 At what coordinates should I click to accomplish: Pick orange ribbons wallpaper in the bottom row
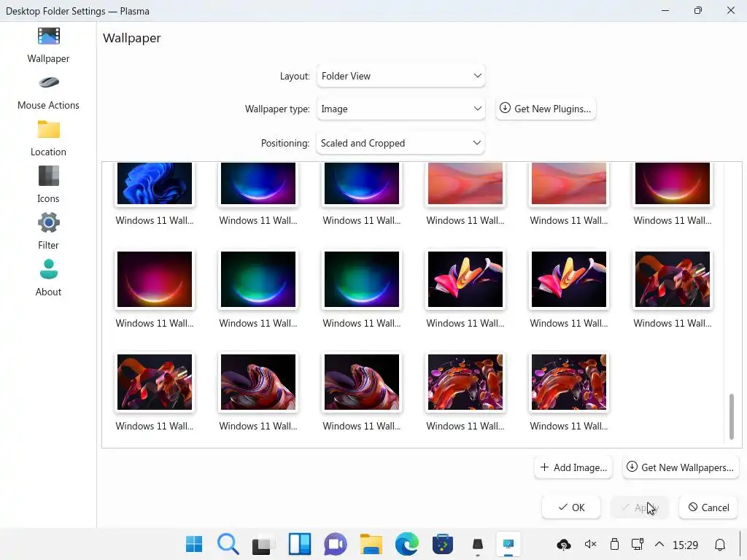(155, 382)
